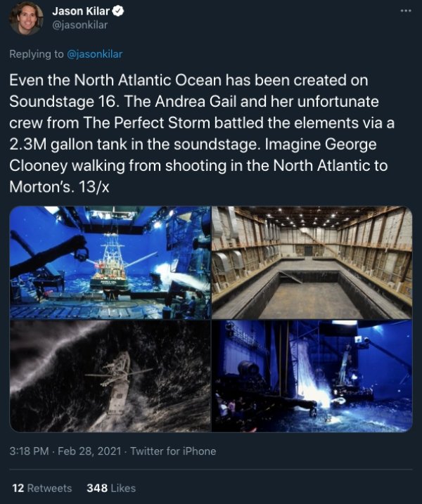The image size is (422, 504).
Task: View the black-and-white storm wave image
Action: (x=110, y=376)
